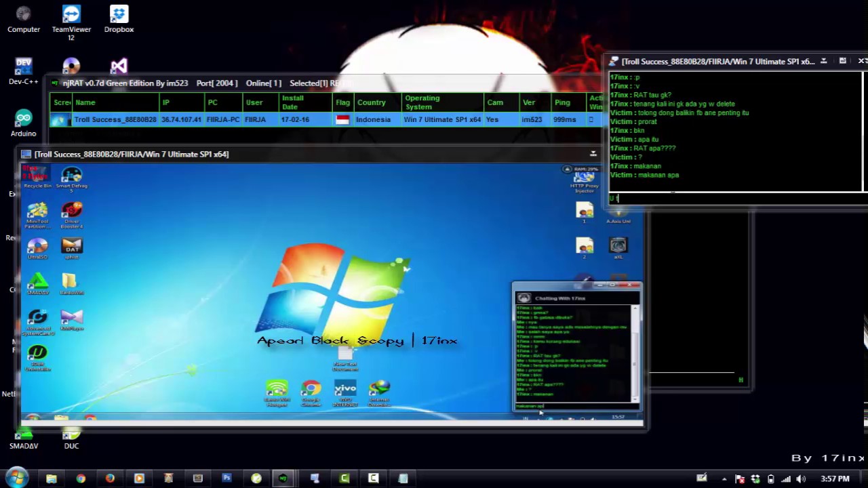The height and width of the screenshot is (488, 868).
Task: Click the Start button on the taskbar
Action: click(x=15, y=479)
